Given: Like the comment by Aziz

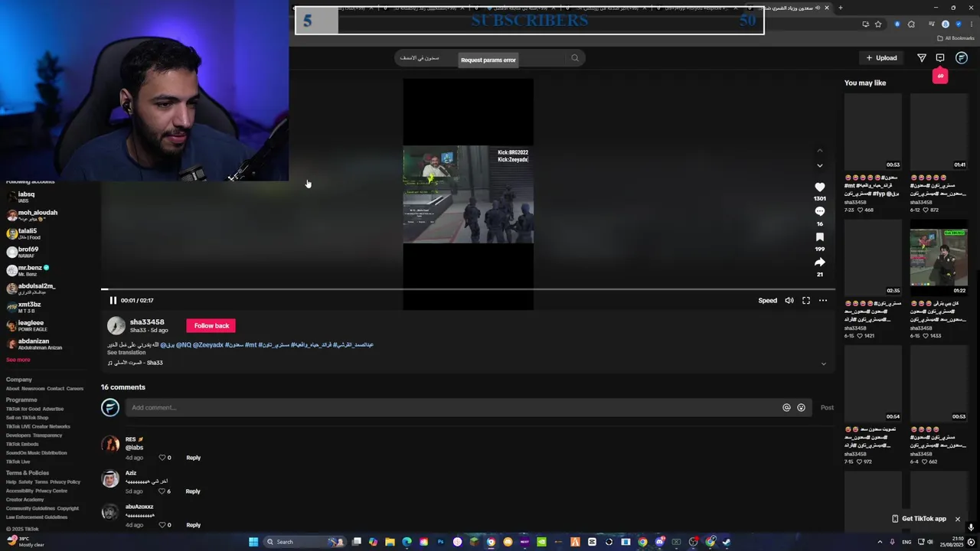Looking at the screenshot, I should pos(162,491).
